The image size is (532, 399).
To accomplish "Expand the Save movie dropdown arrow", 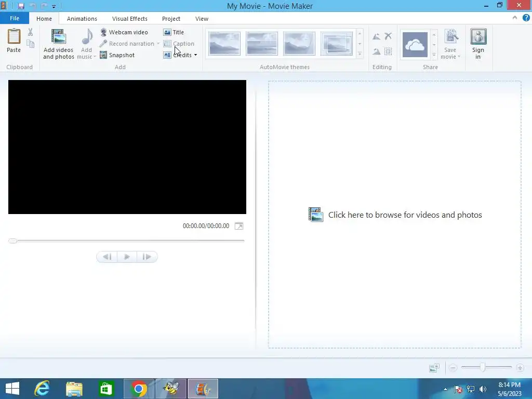I will tap(459, 57).
